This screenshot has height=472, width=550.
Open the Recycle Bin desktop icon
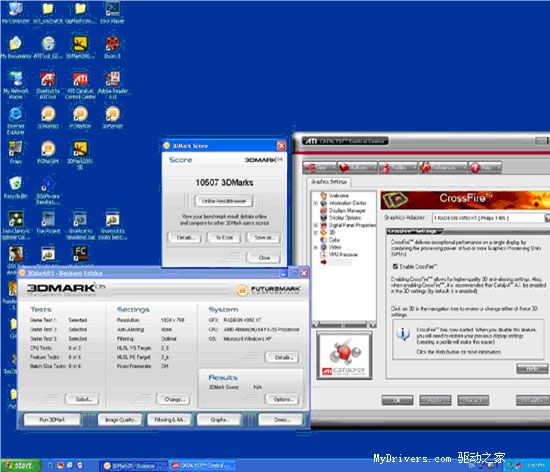(15, 188)
